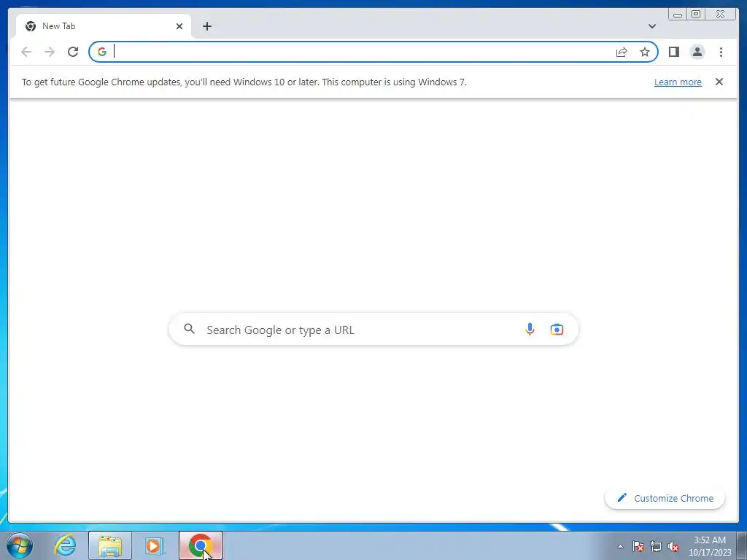Viewport: 747px width, 560px height.
Task: Open Customize Chrome button
Action: click(665, 498)
